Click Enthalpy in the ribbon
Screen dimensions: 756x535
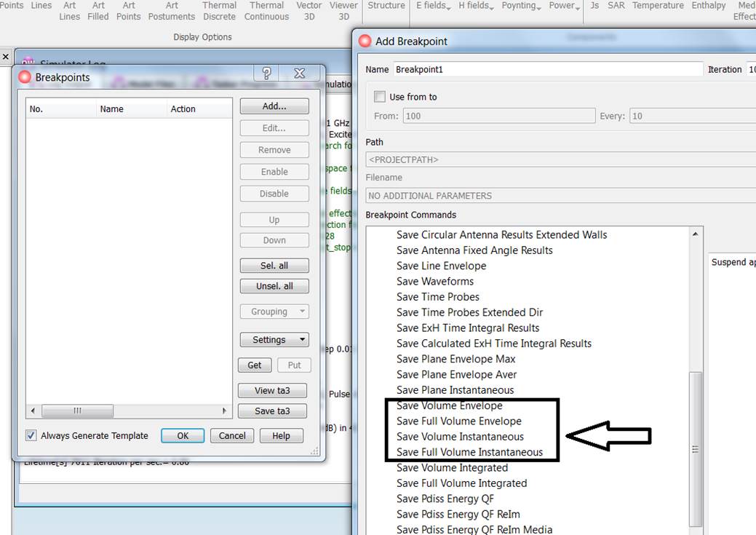click(x=709, y=5)
